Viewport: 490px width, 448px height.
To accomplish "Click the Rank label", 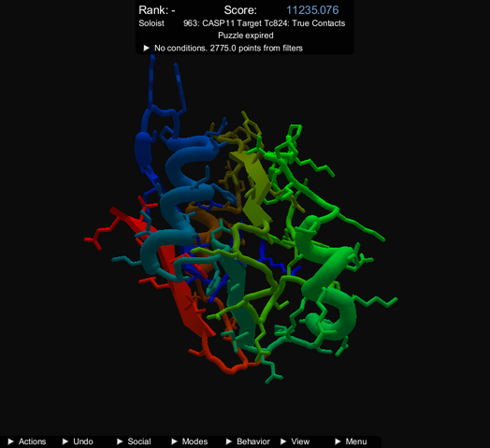I will point(157,10).
